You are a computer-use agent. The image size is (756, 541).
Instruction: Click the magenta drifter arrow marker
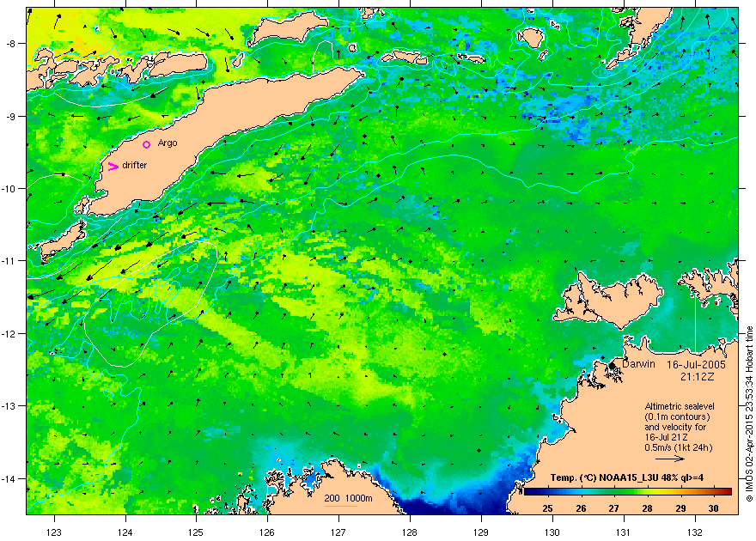coord(113,167)
